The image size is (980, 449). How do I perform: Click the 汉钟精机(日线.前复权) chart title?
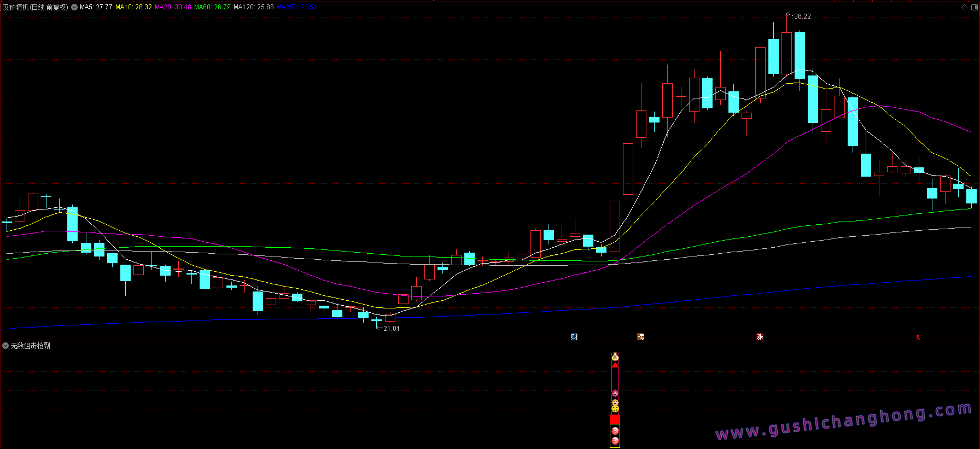[x=36, y=7]
